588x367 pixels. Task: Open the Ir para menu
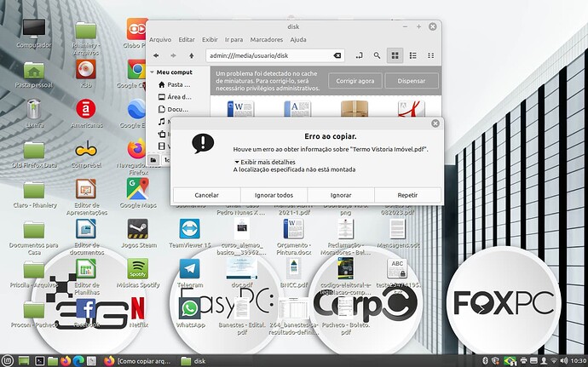click(234, 39)
